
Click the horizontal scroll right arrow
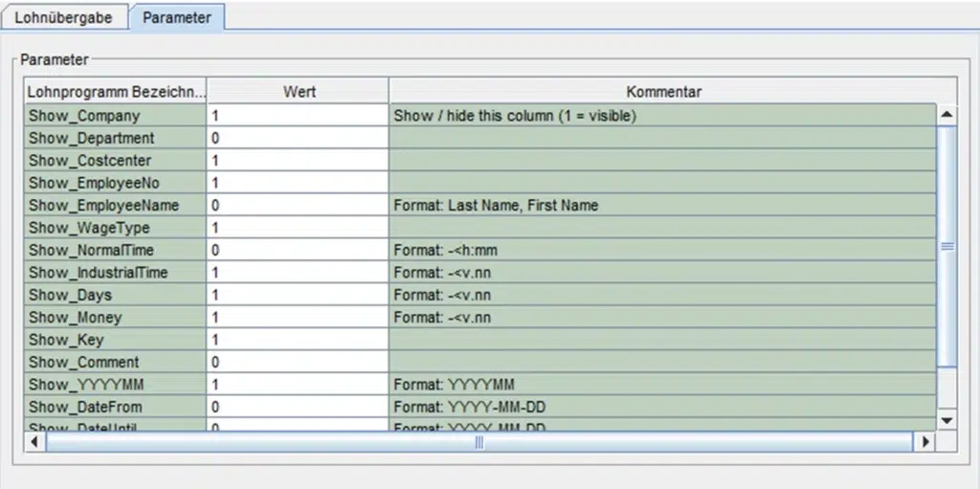tap(924, 442)
